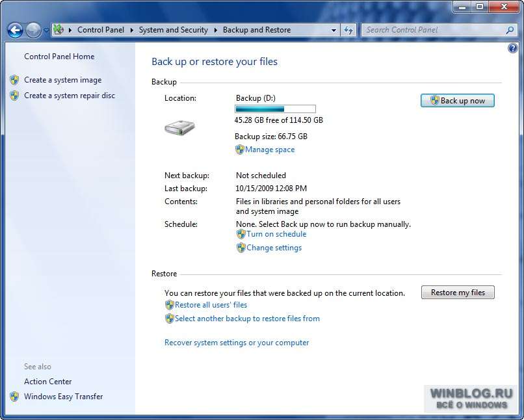Open Help via the question mark icon
The width and height of the screenshot is (524, 420).
[x=512, y=49]
